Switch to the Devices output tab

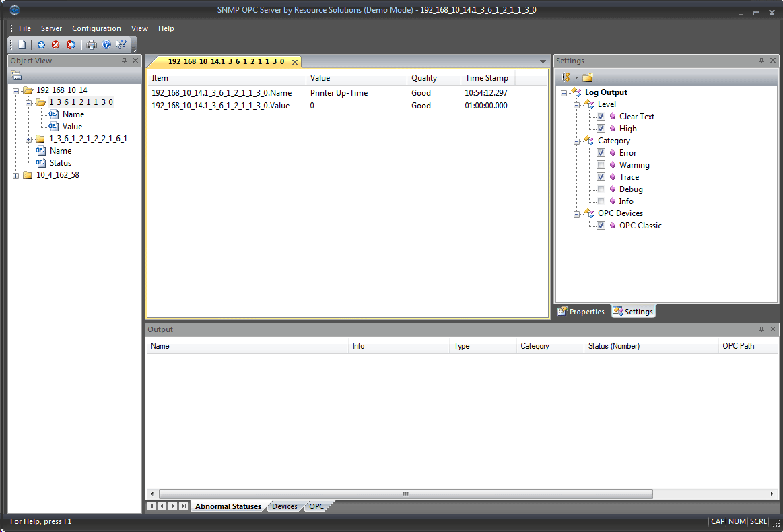point(285,506)
